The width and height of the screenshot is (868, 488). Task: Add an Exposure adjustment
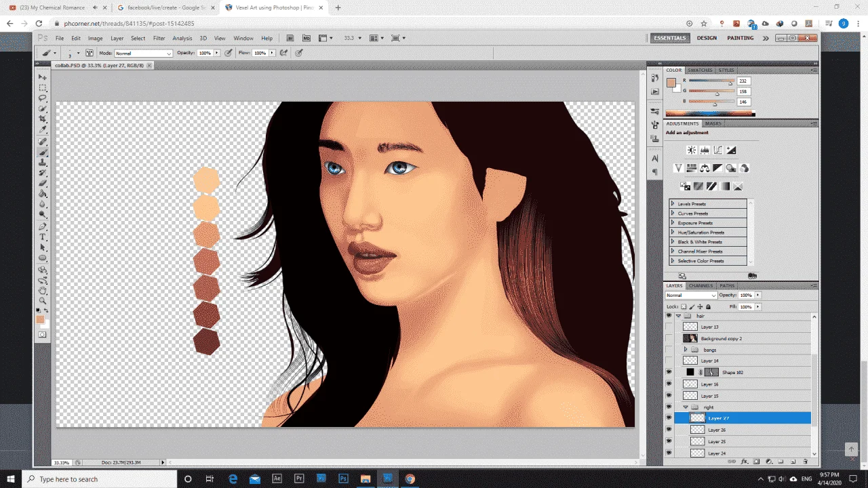point(731,150)
